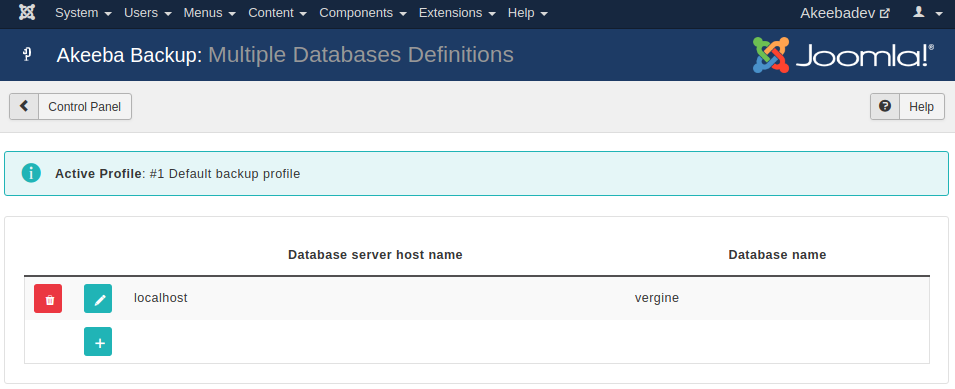This screenshot has height=389, width=955.
Task: Open the Help menu in top bar
Action: pyautogui.click(x=528, y=13)
